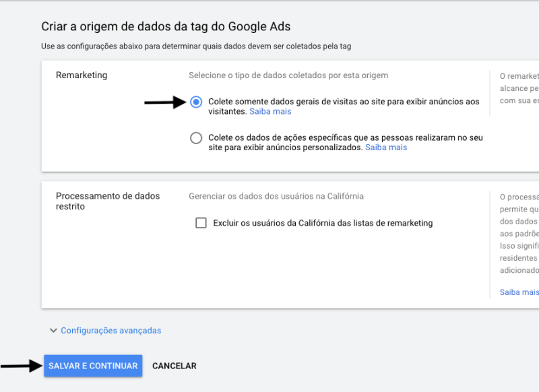Click the Remarketing section heading
The image size is (539, 392).
82,75
